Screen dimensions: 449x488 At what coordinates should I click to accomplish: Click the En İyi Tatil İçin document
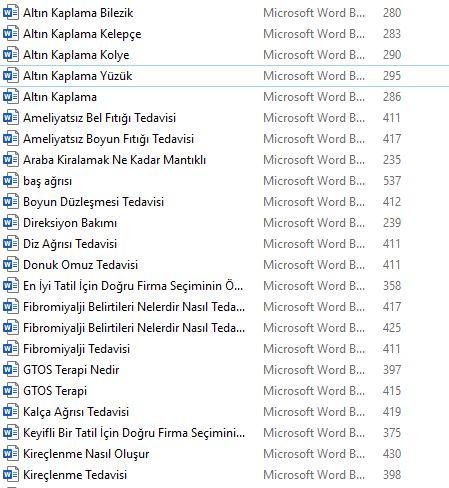click(133, 286)
